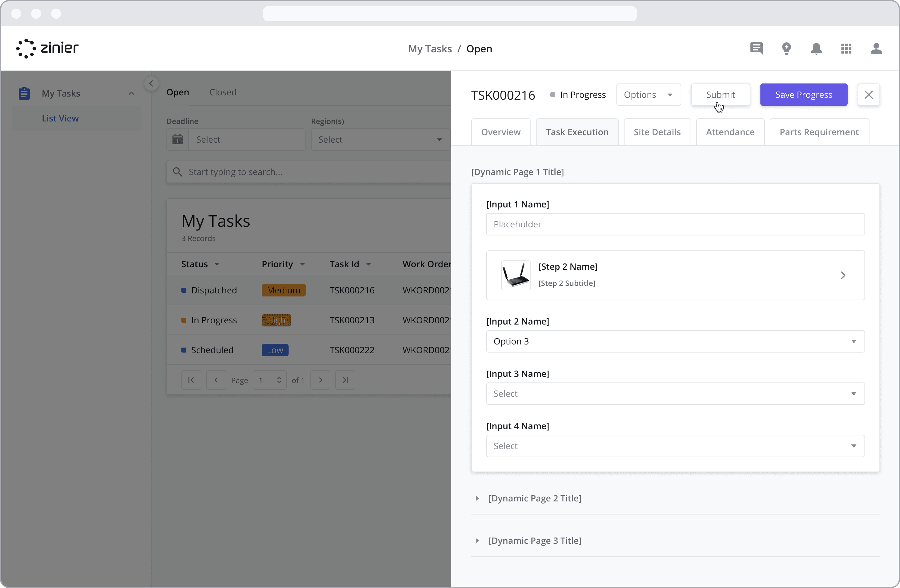Screen dimensions: 900x588
Task: Click the My Tasks clipboard icon
Action: [24, 93]
